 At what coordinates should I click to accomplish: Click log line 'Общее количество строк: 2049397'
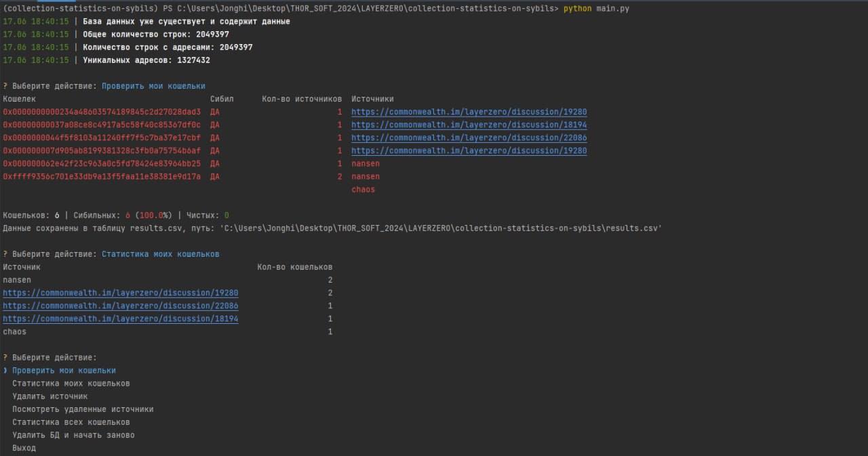157,35
